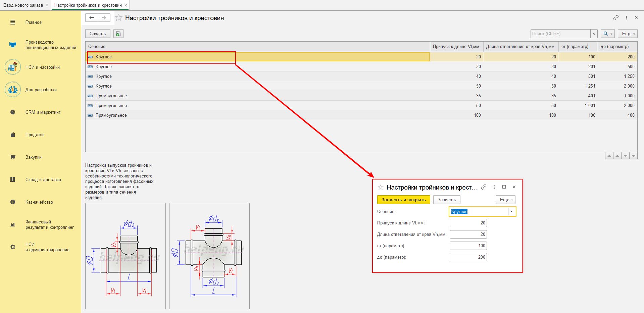644x313 pixels.
Task: Expand the search magnifier dropdown
Action: pyautogui.click(x=608, y=34)
